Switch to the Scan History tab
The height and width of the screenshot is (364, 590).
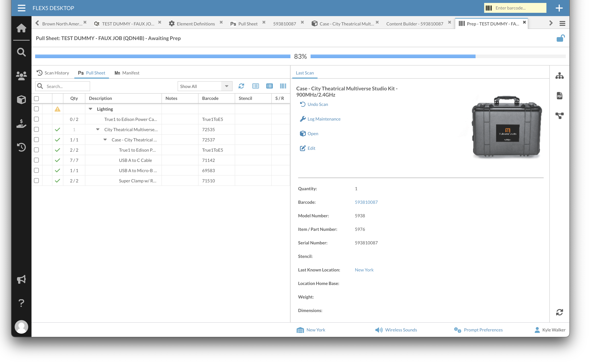53,73
